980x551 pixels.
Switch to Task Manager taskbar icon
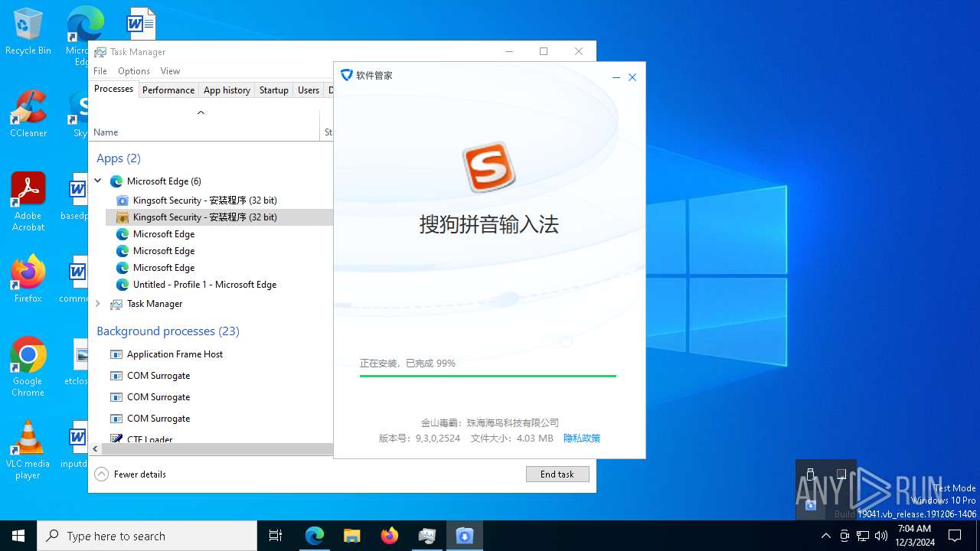(427, 536)
